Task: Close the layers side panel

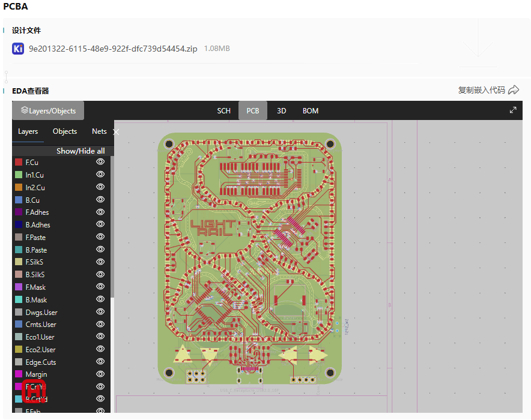Action: [x=116, y=132]
